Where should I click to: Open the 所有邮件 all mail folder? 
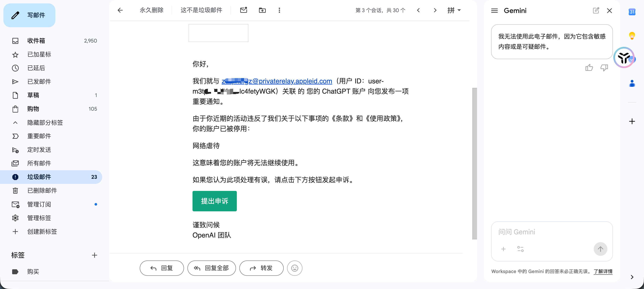pyautogui.click(x=51, y=163)
